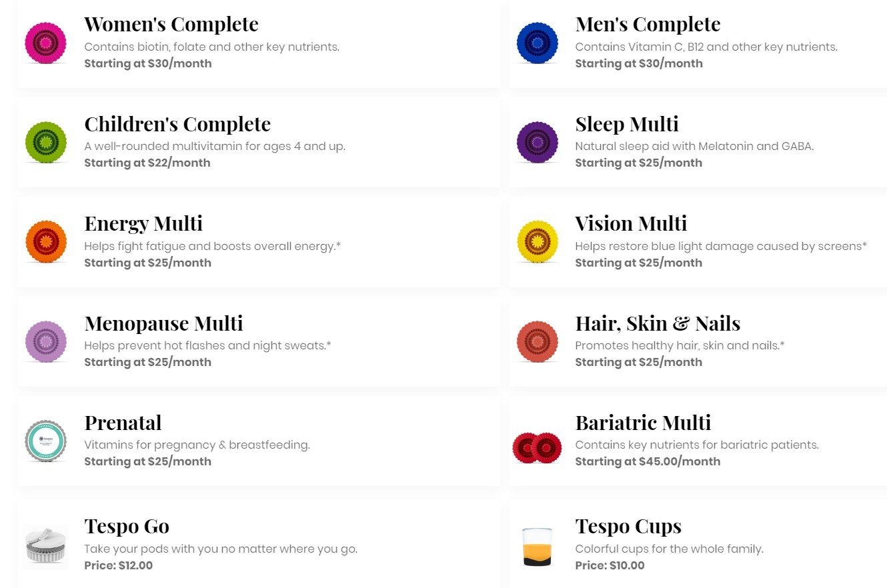
Task: Select the Bariatric Multi heading
Action: [644, 423]
